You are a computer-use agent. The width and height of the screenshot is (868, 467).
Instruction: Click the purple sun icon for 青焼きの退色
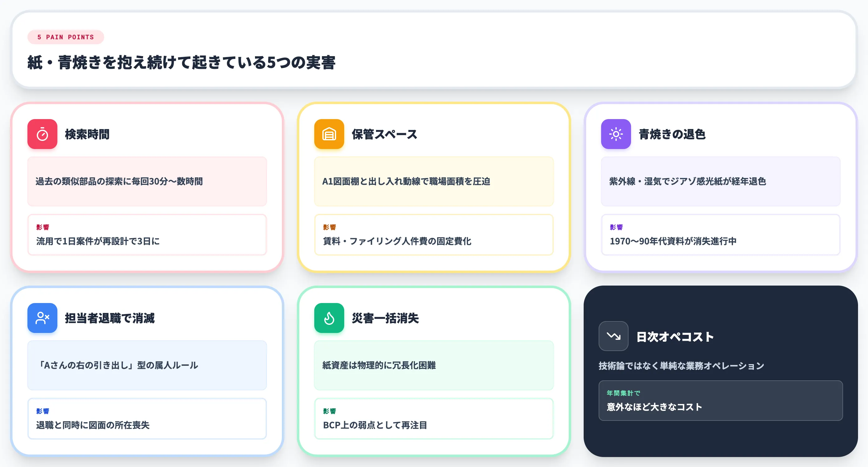tap(616, 134)
